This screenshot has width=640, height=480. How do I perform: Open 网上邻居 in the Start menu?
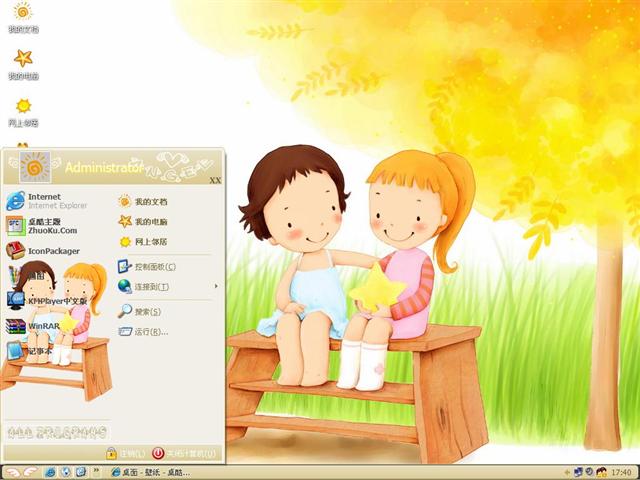(x=143, y=242)
